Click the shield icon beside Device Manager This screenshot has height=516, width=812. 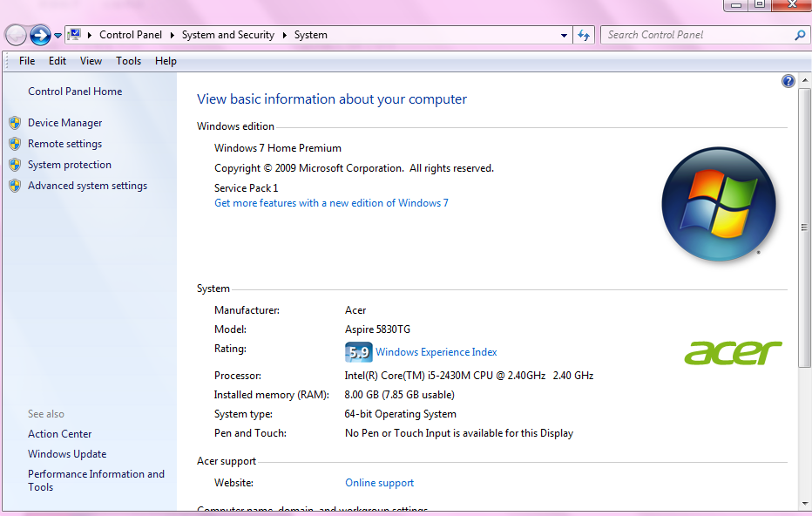pyautogui.click(x=14, y=123)
